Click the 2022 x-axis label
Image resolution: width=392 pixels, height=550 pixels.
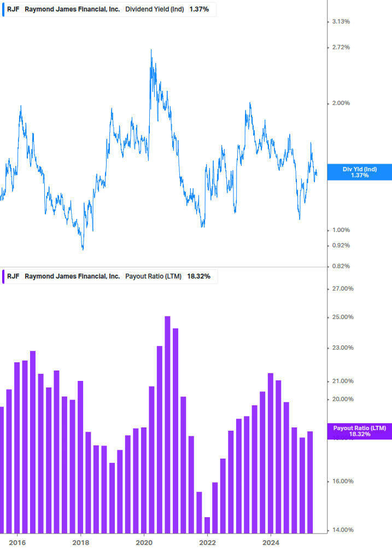[x=207, y=543]
